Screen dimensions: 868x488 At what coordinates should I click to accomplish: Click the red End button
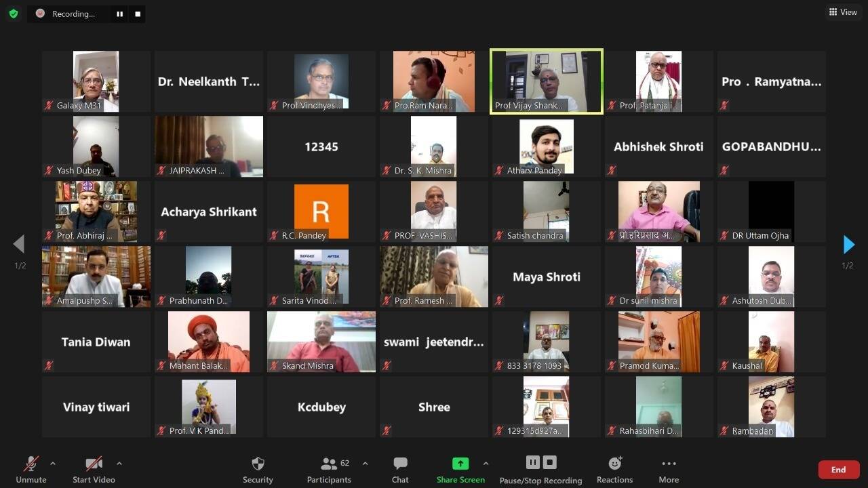click(x=838, y=470)
